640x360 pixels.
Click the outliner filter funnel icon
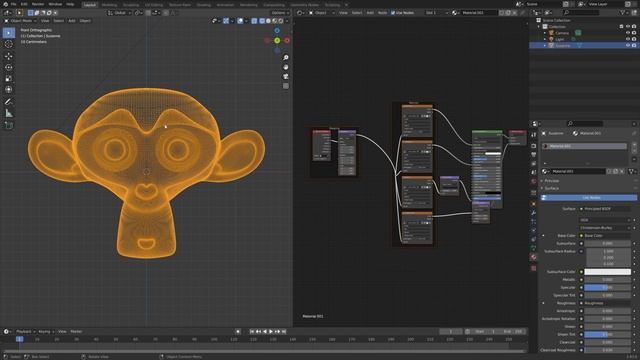pyautogui.click(x=622, y=13)
